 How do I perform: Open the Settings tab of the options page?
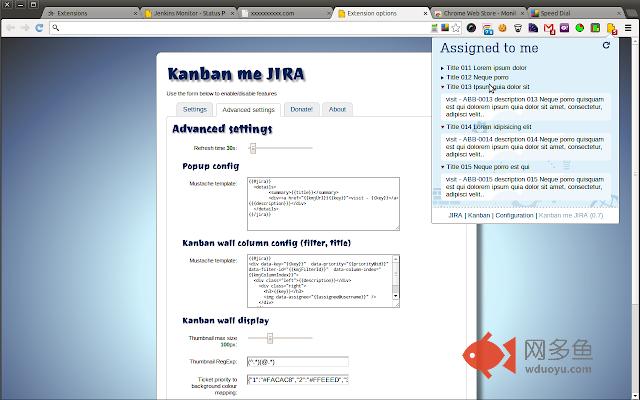[195, 109]
